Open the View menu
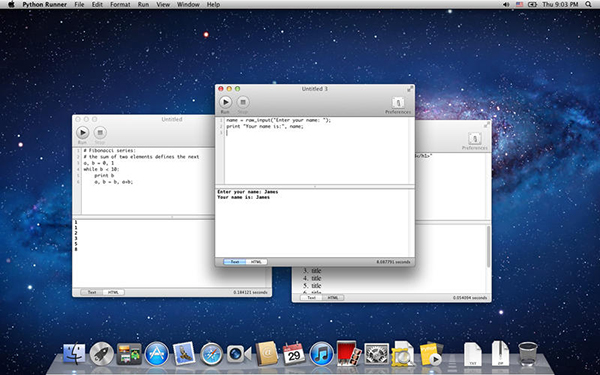 click(x=163, y=5)
